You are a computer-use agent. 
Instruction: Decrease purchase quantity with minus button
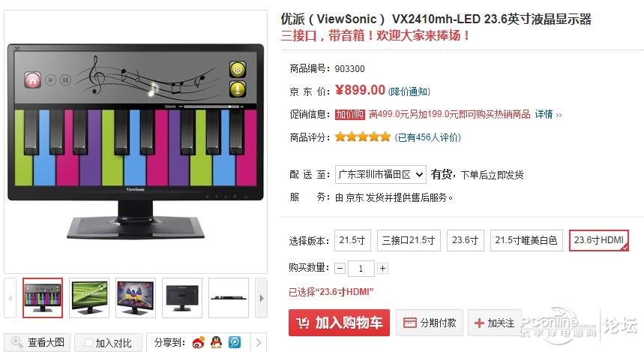(340, 269)
